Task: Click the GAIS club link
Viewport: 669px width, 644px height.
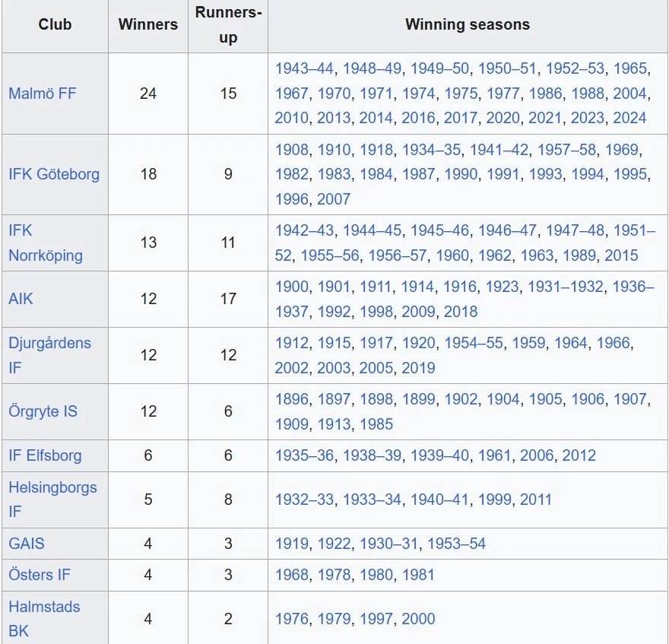Action: click(27, 544)
